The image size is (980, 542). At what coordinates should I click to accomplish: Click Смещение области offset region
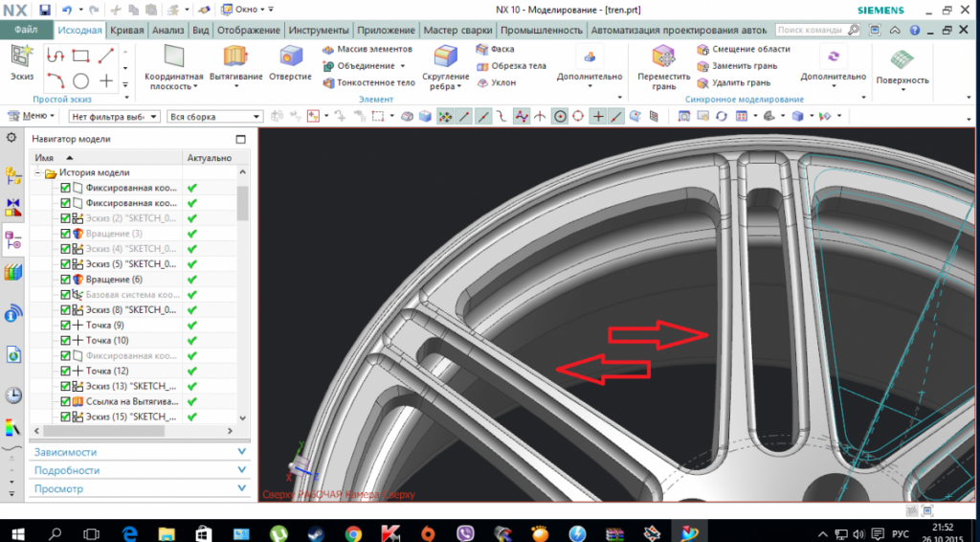[x=743, y=49]
